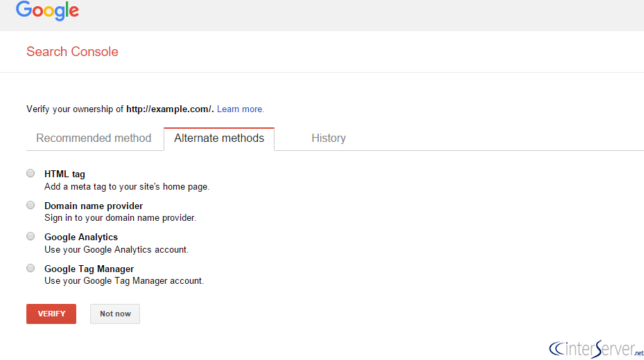Click 'Use your Google Tag Manager account.' text
This screenshot has height=360, width=644.
pos(124,281)
